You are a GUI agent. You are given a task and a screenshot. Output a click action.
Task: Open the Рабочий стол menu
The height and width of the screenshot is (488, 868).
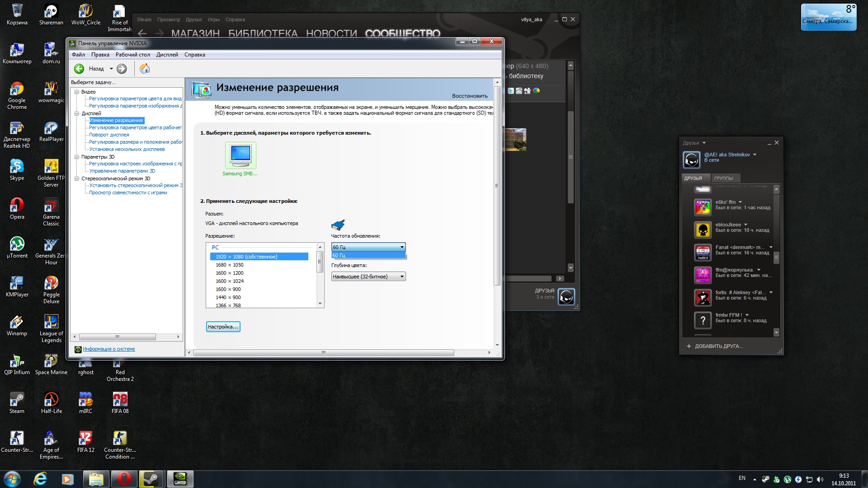[132, 55]
